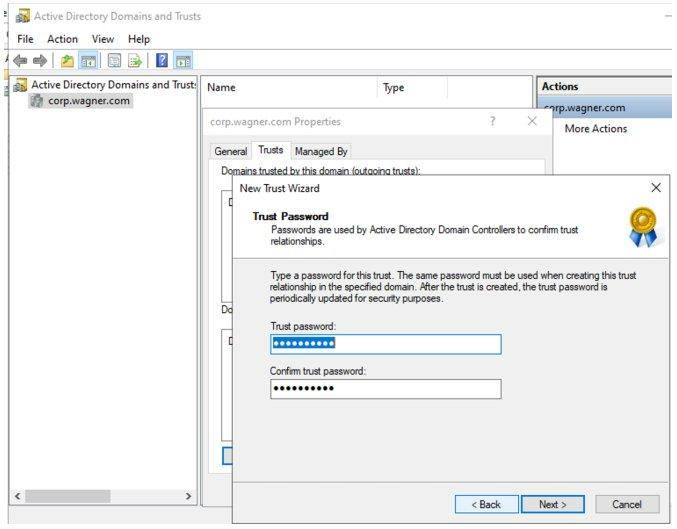Toggle the Show/Hide Console Tree icon
677x529 pixels.
pyautogui.click(x=88, y=61)
